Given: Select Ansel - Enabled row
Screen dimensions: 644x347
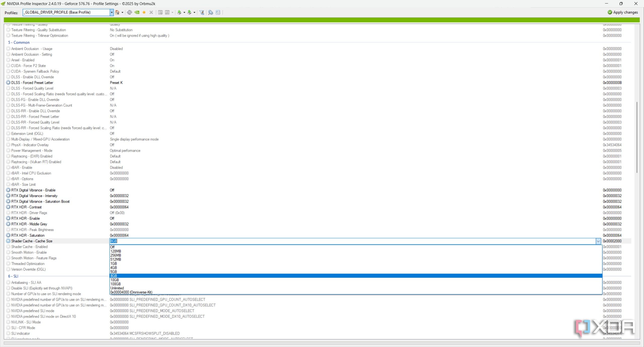Looking at the screenshot, I should tap(318, 60).
